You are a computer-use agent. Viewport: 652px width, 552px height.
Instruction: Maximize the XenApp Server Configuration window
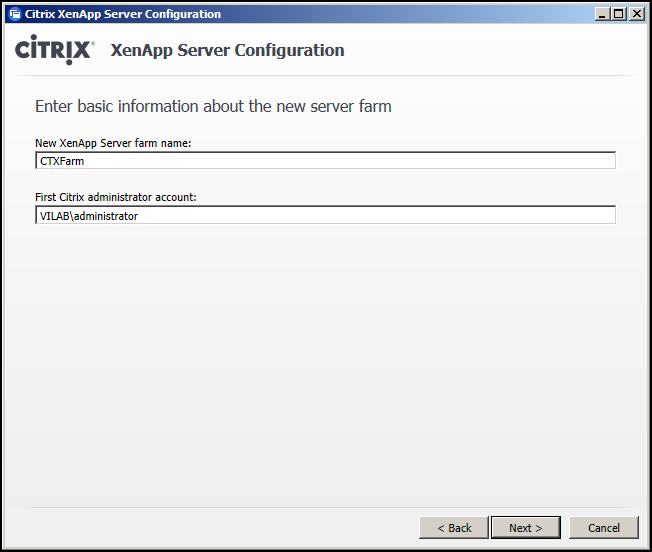pos(619,14)
